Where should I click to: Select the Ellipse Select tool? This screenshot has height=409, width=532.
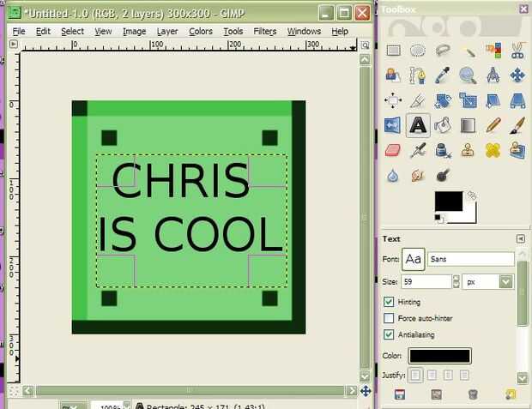tap(418, 51)
